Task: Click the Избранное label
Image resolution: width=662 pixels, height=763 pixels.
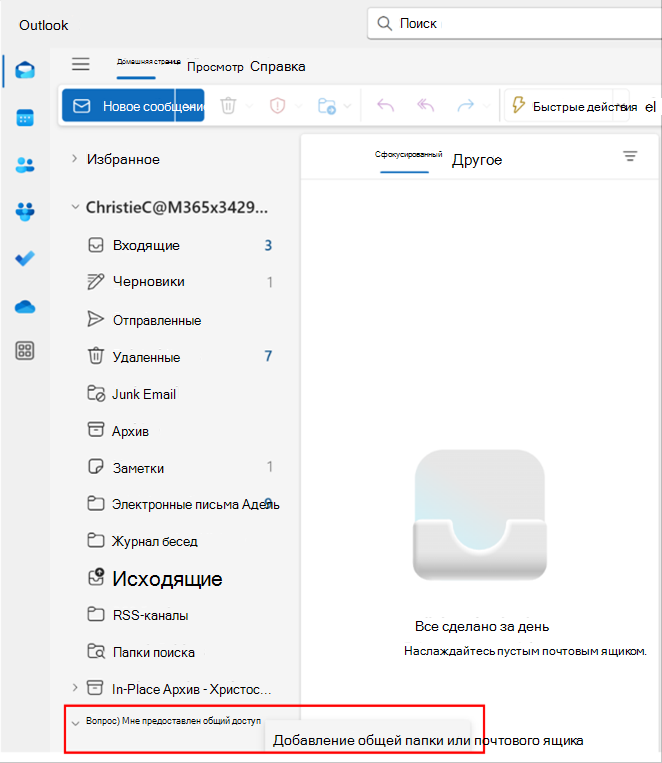Action: pos(123,159)
